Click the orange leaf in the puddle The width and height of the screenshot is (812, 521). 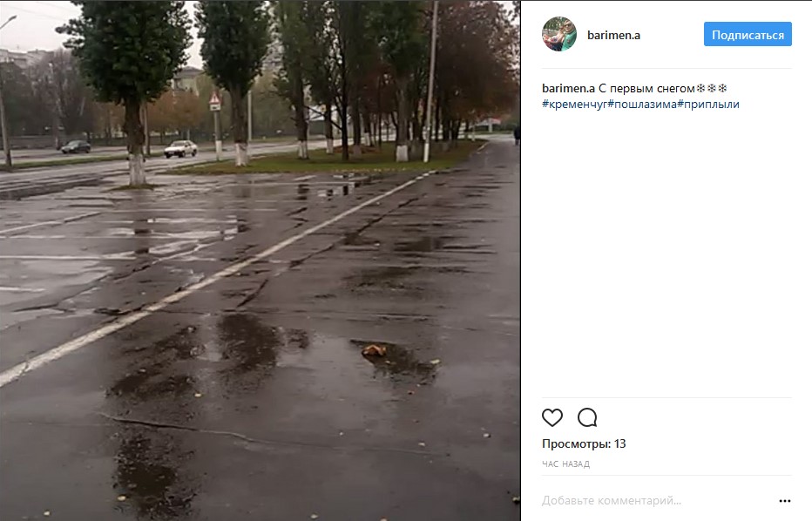coord(374,350)
